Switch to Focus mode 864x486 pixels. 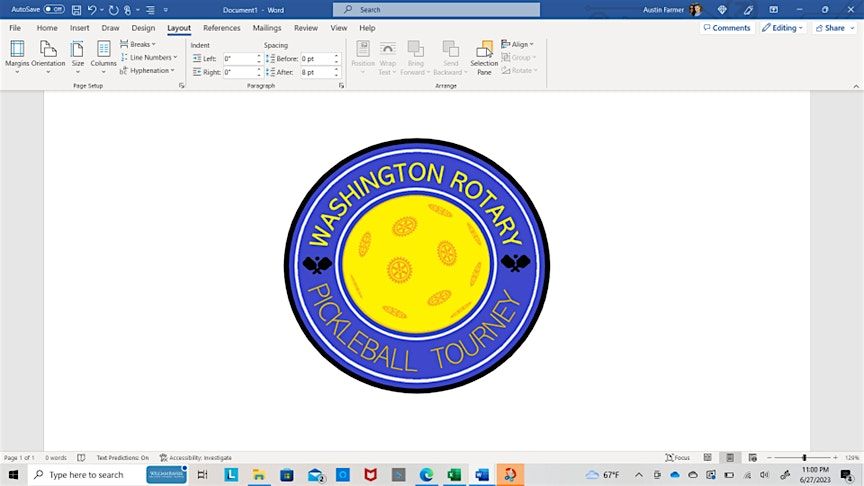[x=678, y=457]
